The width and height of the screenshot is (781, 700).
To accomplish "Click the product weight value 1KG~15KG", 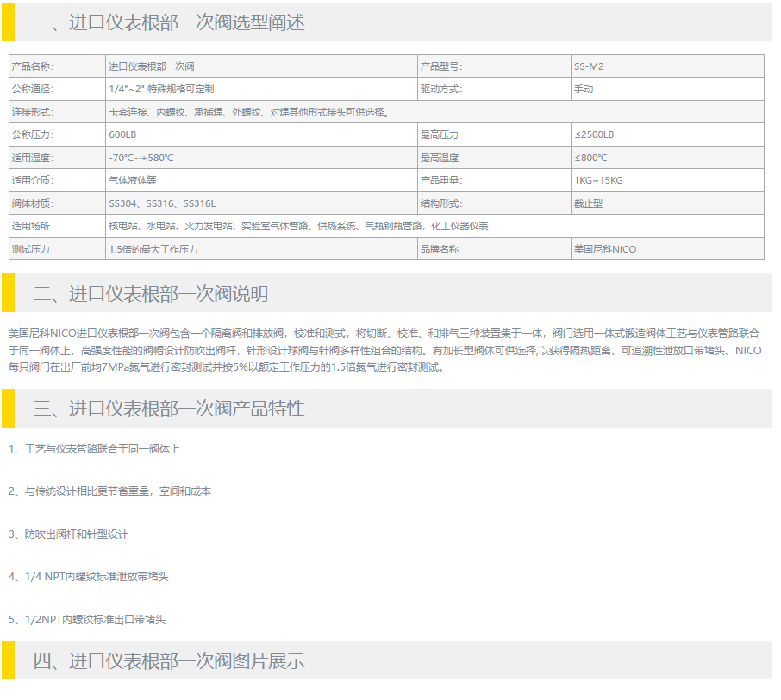I will pos(598,180).
